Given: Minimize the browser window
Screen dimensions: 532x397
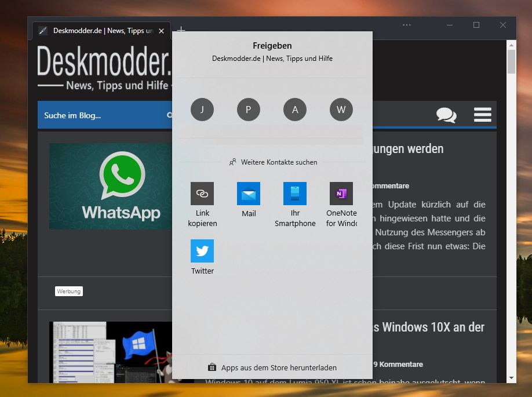Looking at the screenshot, I should coord(450,25).
